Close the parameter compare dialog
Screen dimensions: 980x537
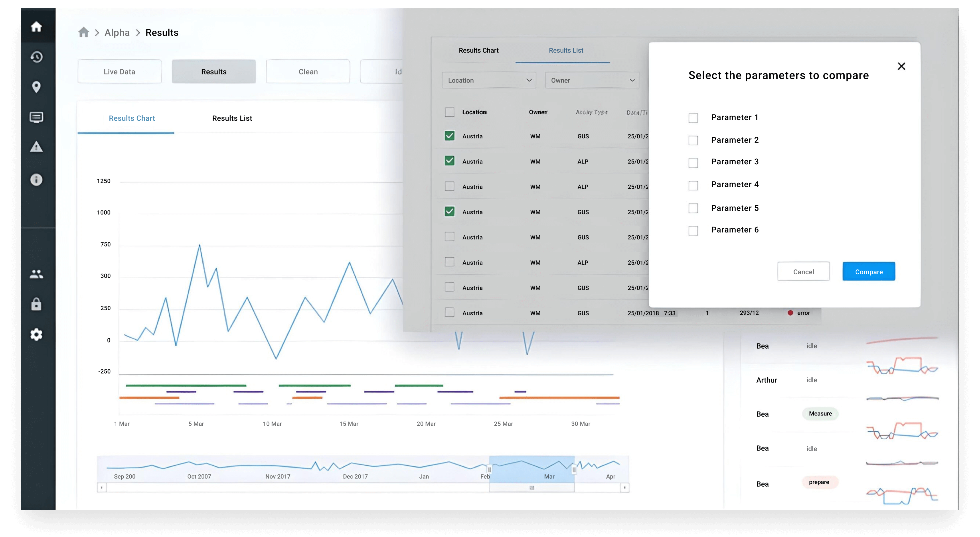point(901,66)
